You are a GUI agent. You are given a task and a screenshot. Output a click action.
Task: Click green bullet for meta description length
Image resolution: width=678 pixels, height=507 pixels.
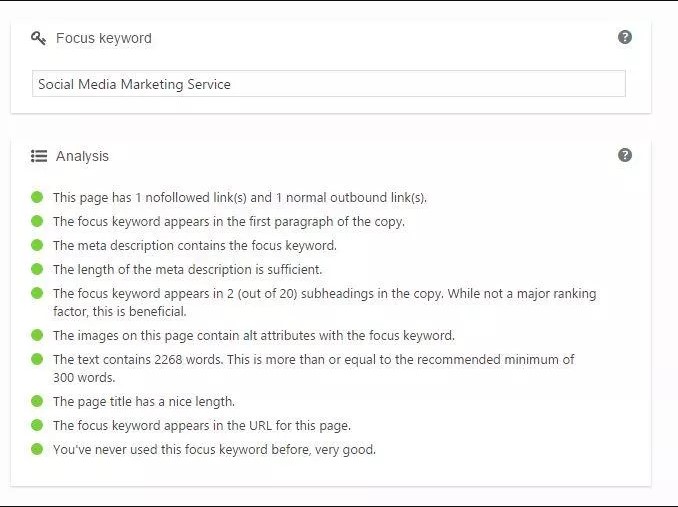pos(37,269)
